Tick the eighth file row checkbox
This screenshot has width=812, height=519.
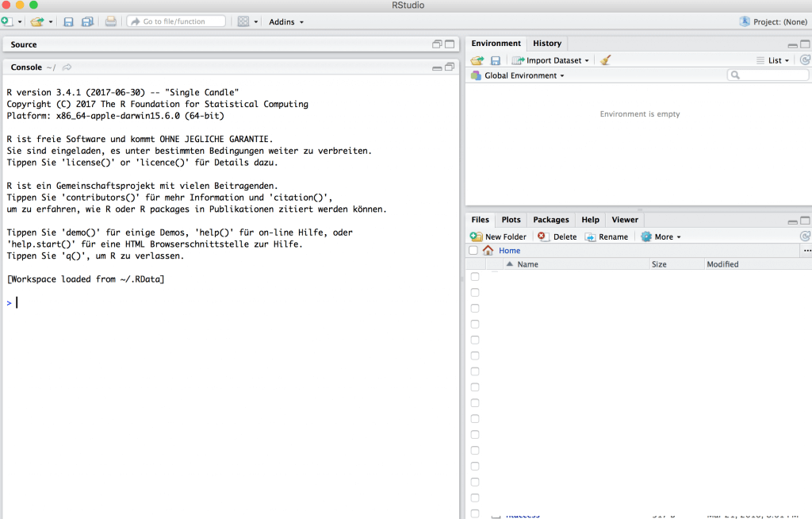475,387
